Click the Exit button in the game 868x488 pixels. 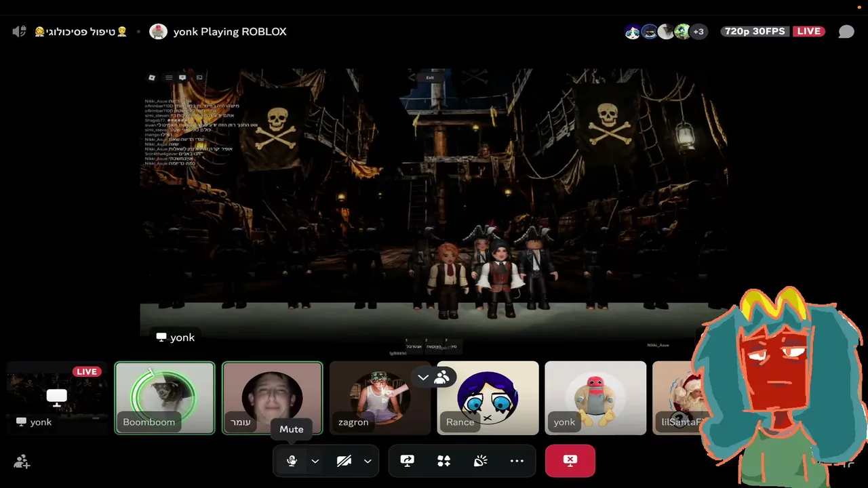click(430, 77)
